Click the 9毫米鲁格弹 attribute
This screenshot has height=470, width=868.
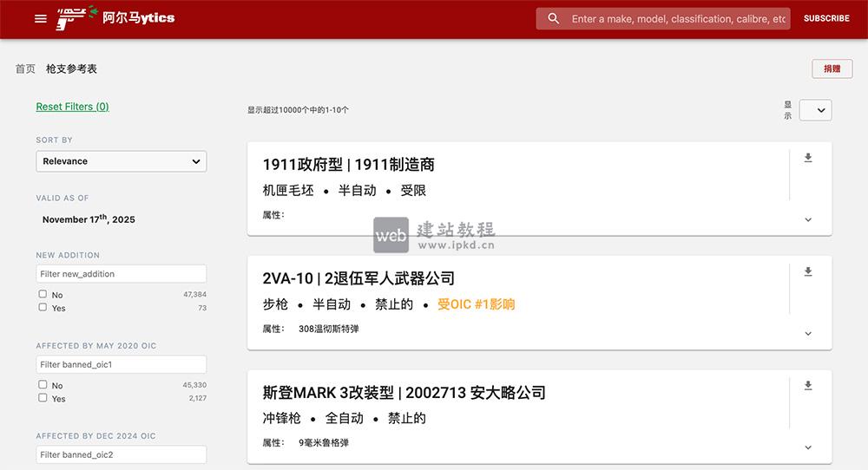pos(324,443)
